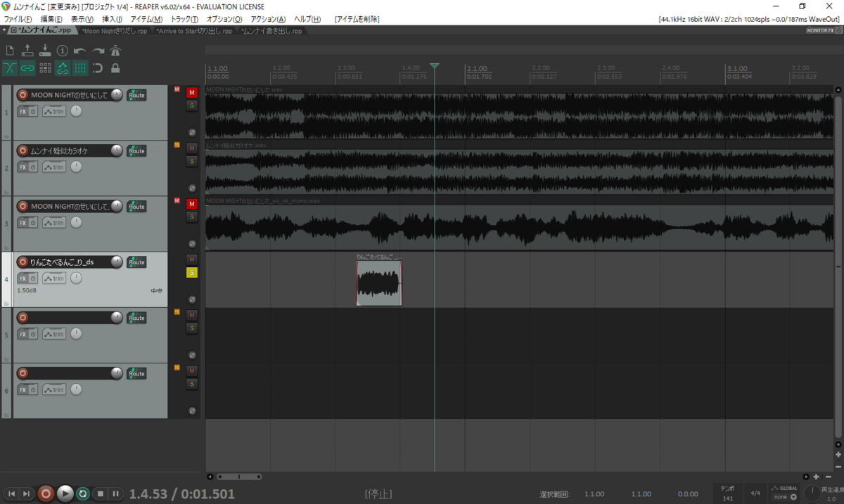Image resolution: width=844 pixels, height=504 pixels.
Task: Open FX button on track 1
Action: click(x=23, y=111)
